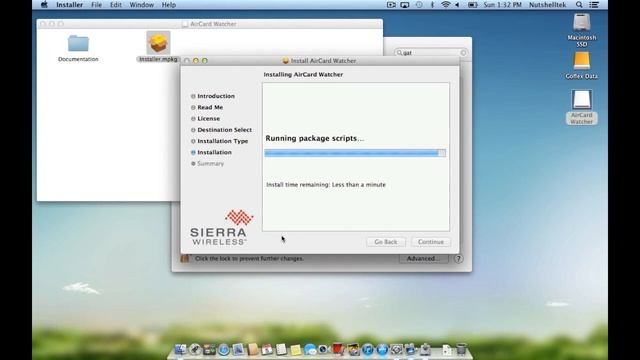The image size is (640, 360).
Task: Click the lock icon to prevent further changes
Action: coord(185,258)
